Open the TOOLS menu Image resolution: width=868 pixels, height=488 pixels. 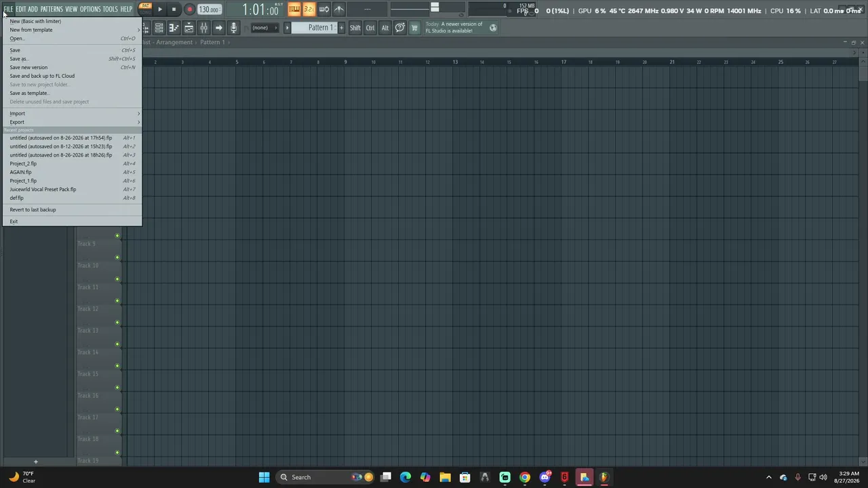pyautogui.click(x=111, y=9)
